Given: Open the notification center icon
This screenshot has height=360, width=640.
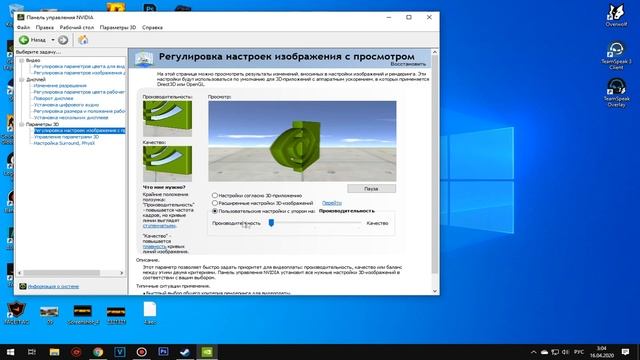Looking at the screenshot, I should (x=625, y=352).
